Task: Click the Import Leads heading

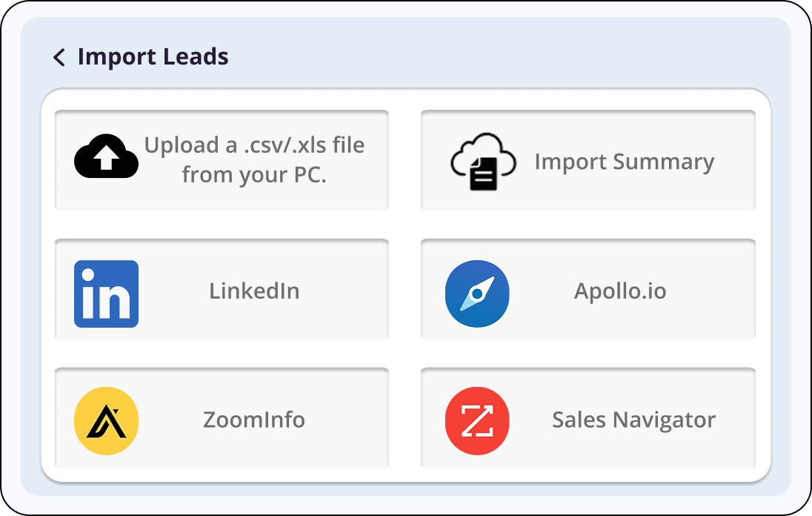Action: click(x=153, y=57)
